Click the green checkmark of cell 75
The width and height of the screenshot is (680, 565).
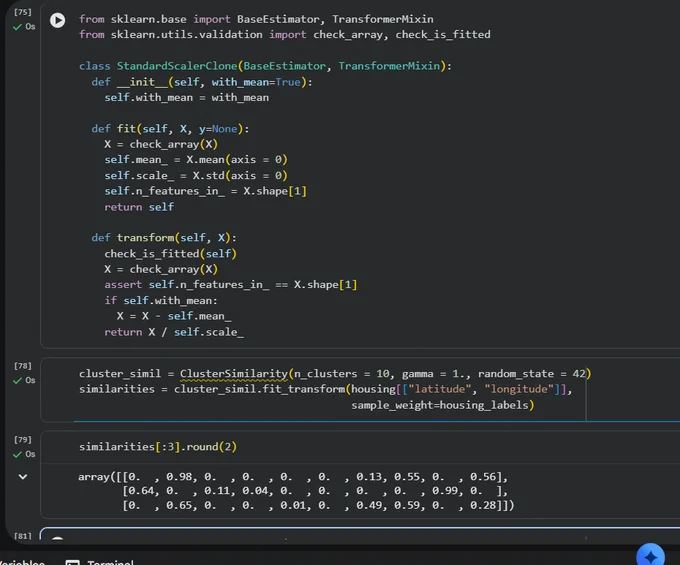[17, 27]
